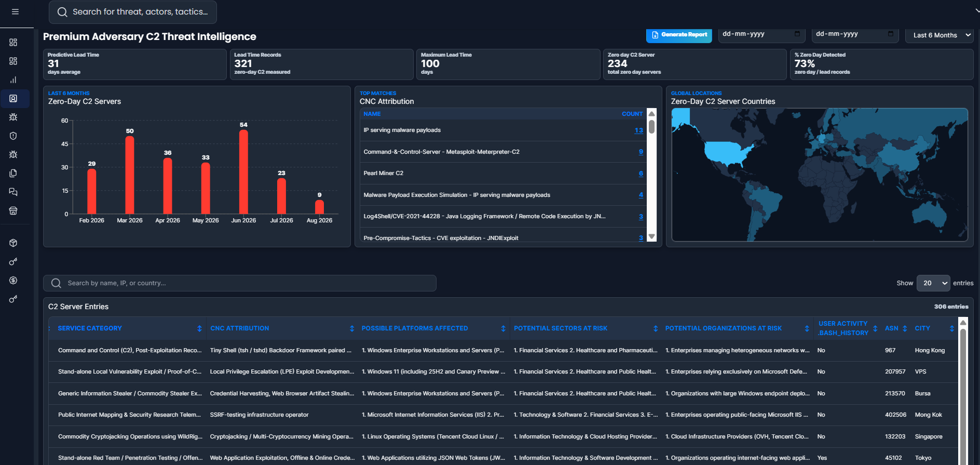Click the calendar icon of the first date field
Viewport: 980px width, 465px height.
coord(797,34)
